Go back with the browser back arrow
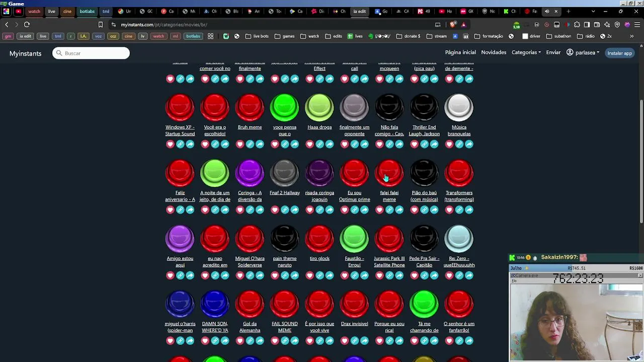644x362 pixels. tap(7, 25)
